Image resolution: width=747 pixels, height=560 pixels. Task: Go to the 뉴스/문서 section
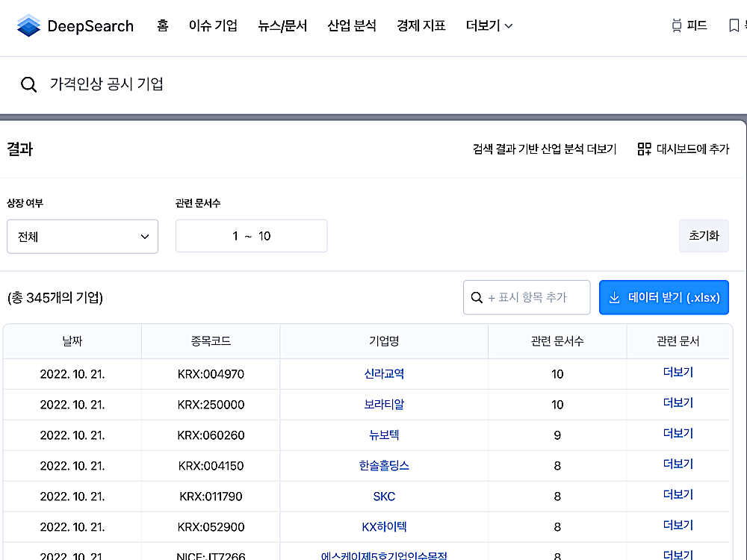(282, 25)
